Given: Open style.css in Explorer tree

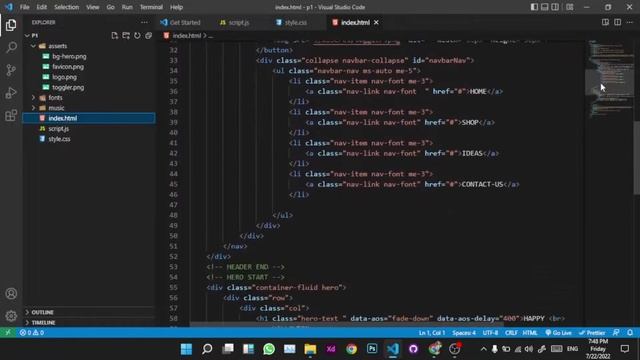Looking at the screenshot, I should point(59,139).
